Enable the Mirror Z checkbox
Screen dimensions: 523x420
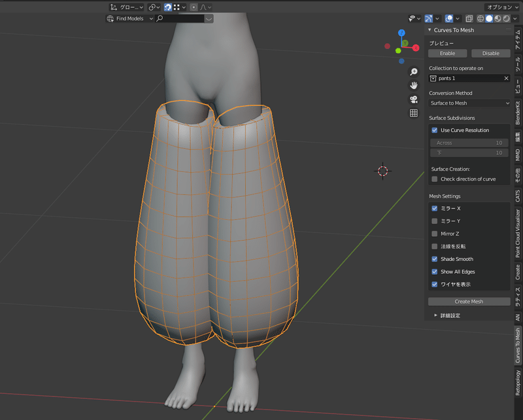435,234
